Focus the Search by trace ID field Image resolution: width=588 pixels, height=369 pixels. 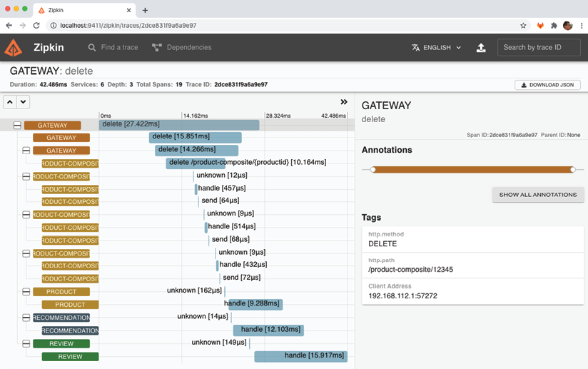[x=539, y=48]
